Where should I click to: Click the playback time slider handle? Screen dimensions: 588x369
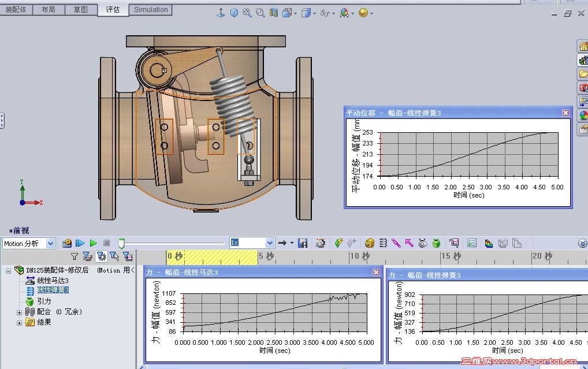[121, 244]
